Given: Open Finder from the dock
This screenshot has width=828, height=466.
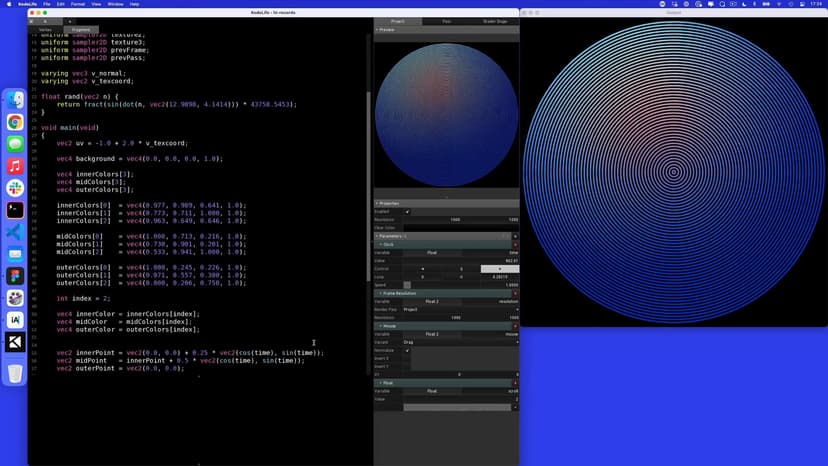Looking at the screenshot, I should (15, 100).
